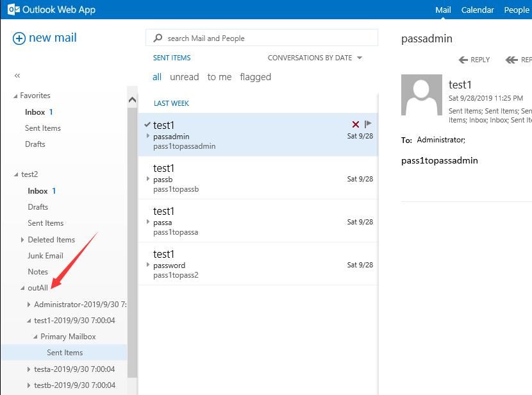Expand the Deleted Items folder

(x=22, y=240)
